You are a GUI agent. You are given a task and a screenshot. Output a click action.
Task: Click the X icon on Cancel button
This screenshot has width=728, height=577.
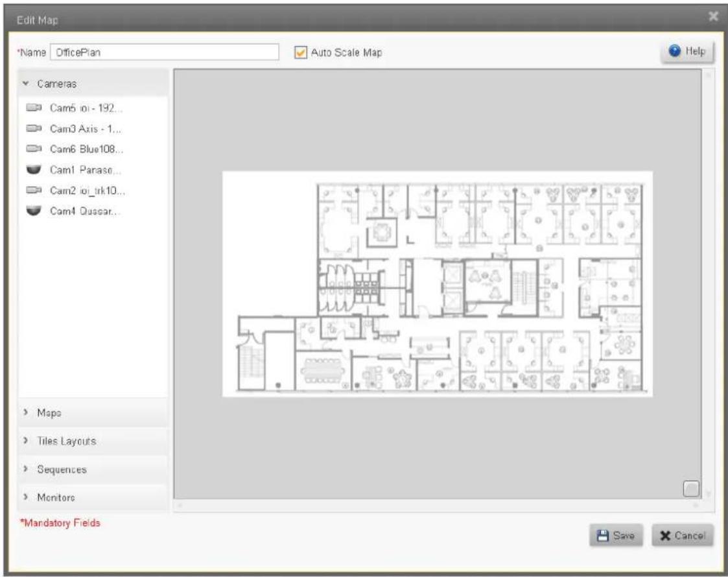tap(665, 536)
